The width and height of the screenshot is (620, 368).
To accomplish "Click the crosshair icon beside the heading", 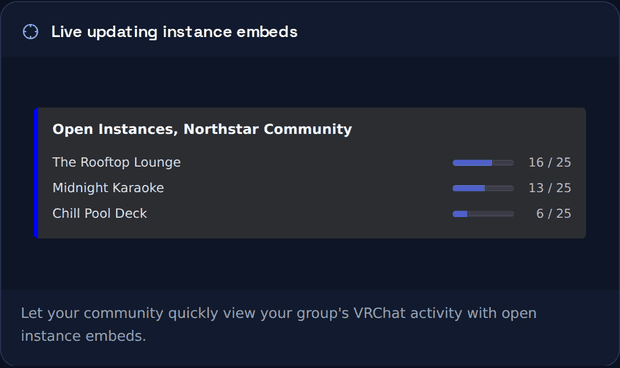I will tap(30, 32).
